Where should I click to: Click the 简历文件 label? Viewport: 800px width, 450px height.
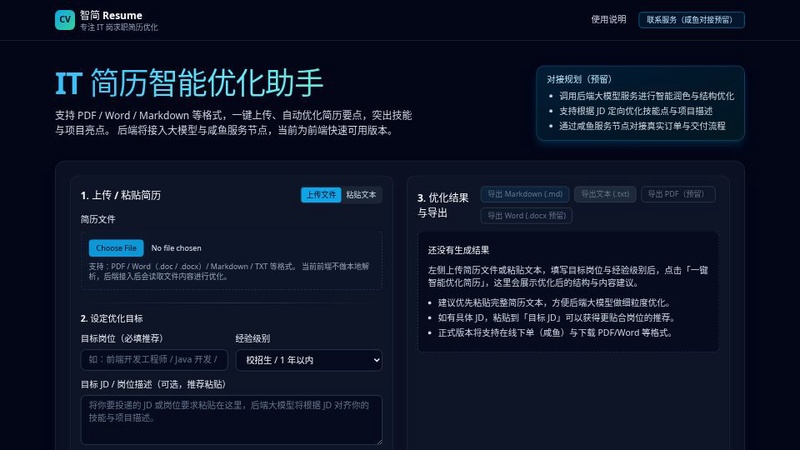coord(98,219)
